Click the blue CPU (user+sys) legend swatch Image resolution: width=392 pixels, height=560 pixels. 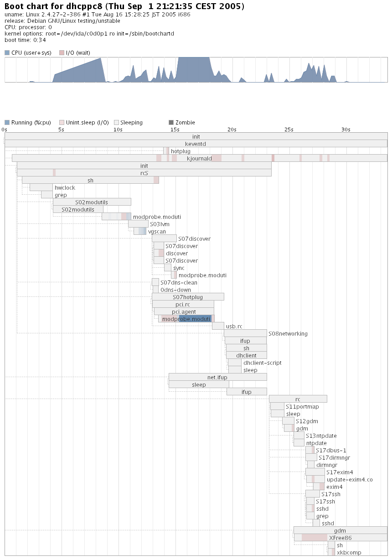(7, 53)
